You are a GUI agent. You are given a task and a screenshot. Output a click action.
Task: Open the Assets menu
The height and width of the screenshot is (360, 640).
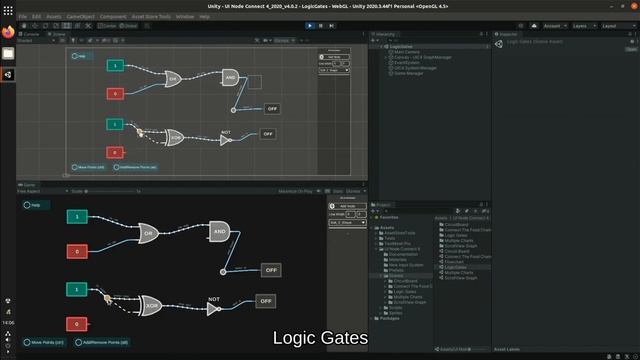(53, 17)
